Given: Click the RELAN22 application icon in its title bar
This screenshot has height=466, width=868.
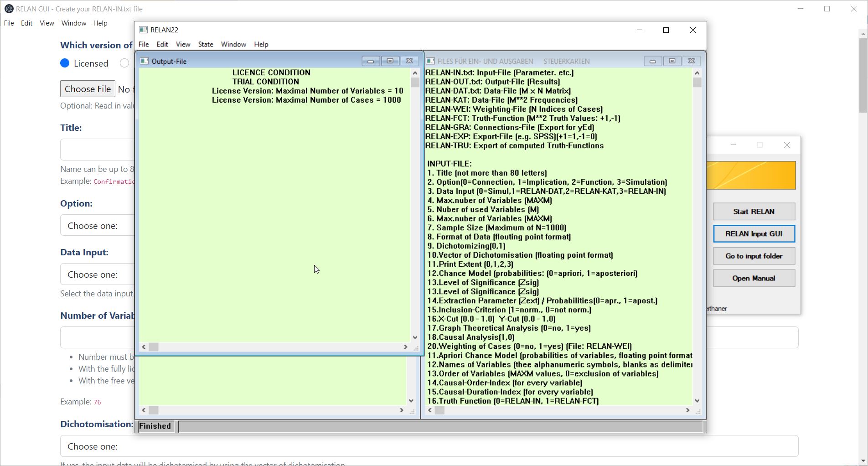Looking at the screenshot, I should (145, 30).
